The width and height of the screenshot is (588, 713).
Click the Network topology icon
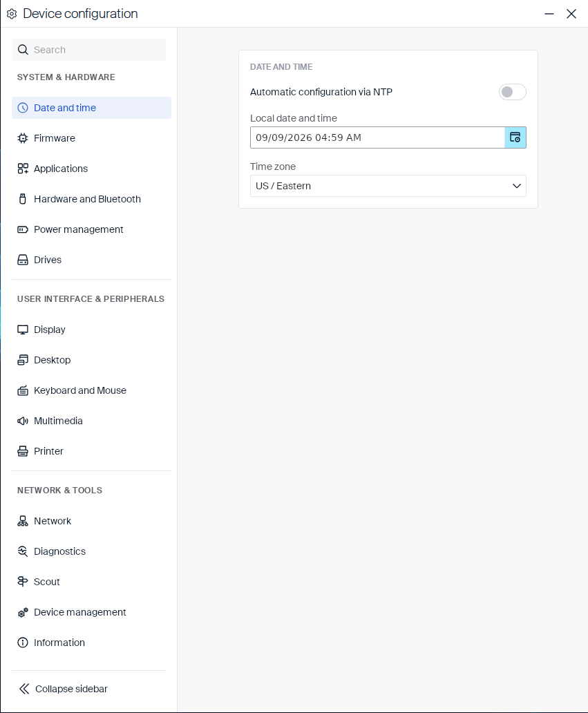(x=23, y=521)
